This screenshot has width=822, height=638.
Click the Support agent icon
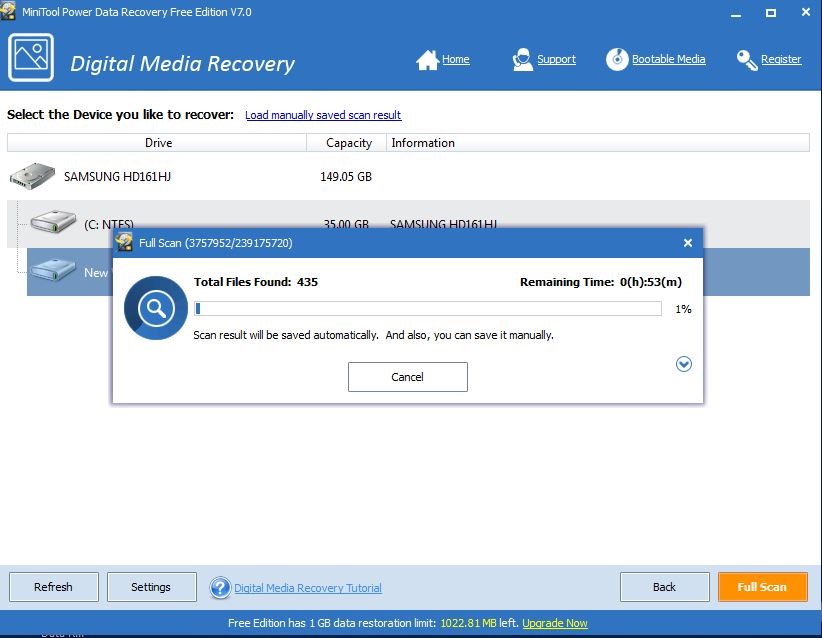coord(522,60)
